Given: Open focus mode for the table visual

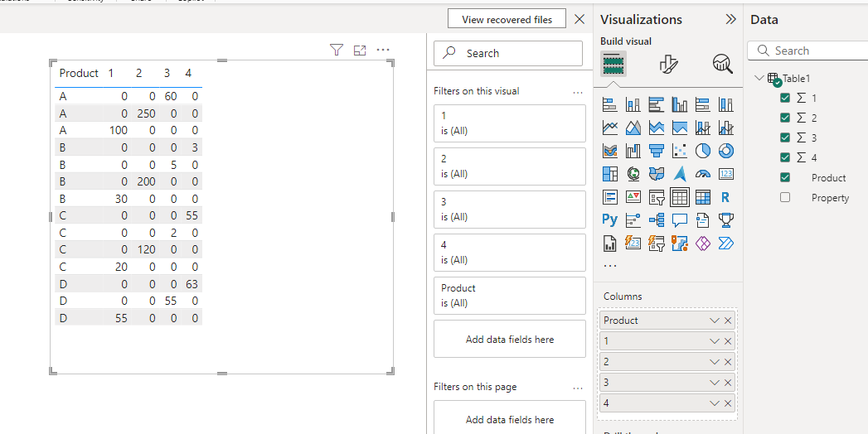Looking at the screenshot, I should 360,51.
